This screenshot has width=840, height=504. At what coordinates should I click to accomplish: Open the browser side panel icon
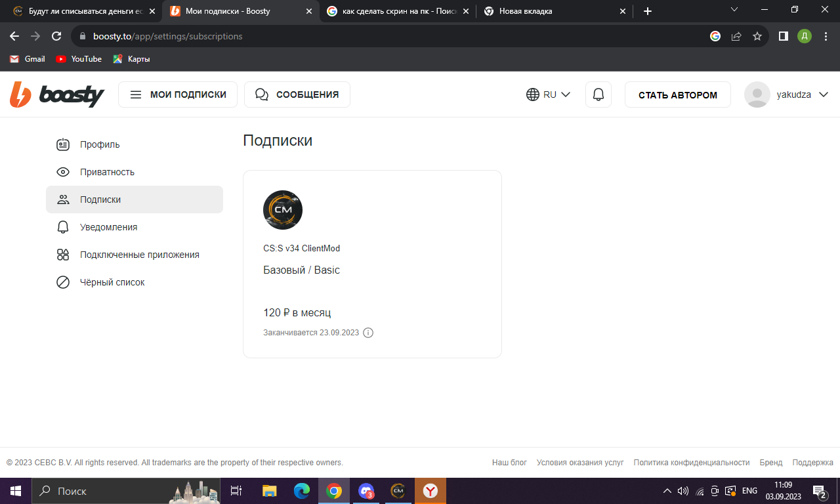[x=783, y=36]
